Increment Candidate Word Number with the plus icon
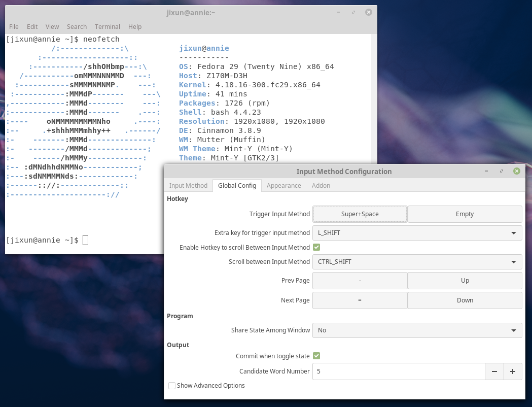532x407 pixels. tap(513, 371)
